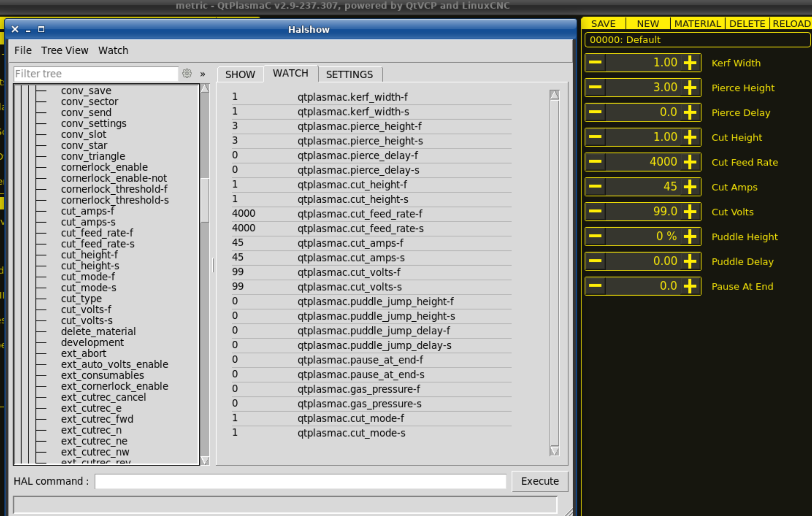The height and width of the screenshot is (516, 812).
Task: Decrease Kerf Width with minus button
Action: coord(595,63)
